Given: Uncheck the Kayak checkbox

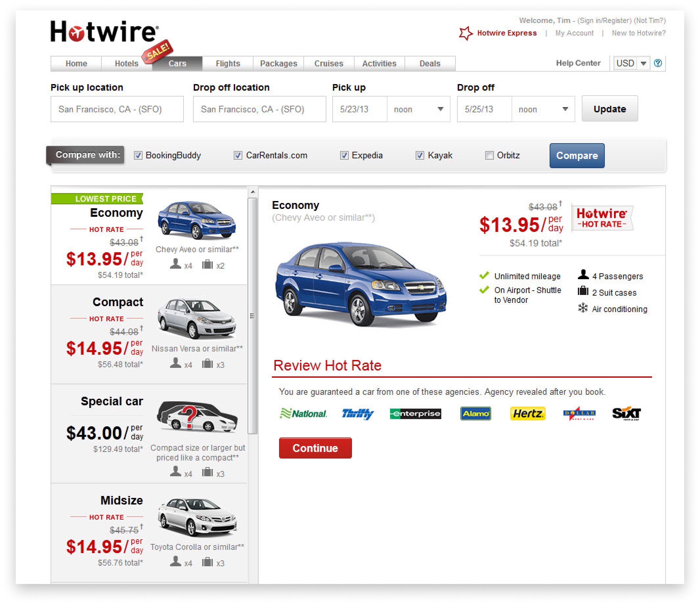Looking at the screenshot, I should (420, 155).
